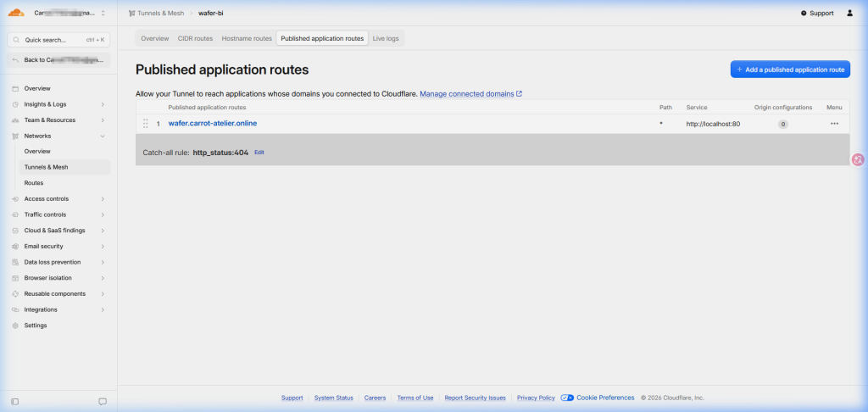Select Tunnels & Mesh in sidebar

64,167
